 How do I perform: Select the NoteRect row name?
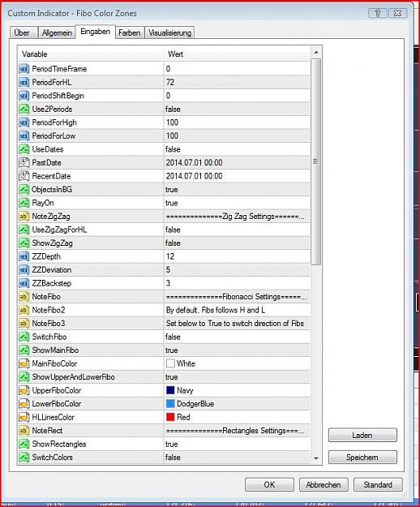pyautogui.click(x=47, y=431)
